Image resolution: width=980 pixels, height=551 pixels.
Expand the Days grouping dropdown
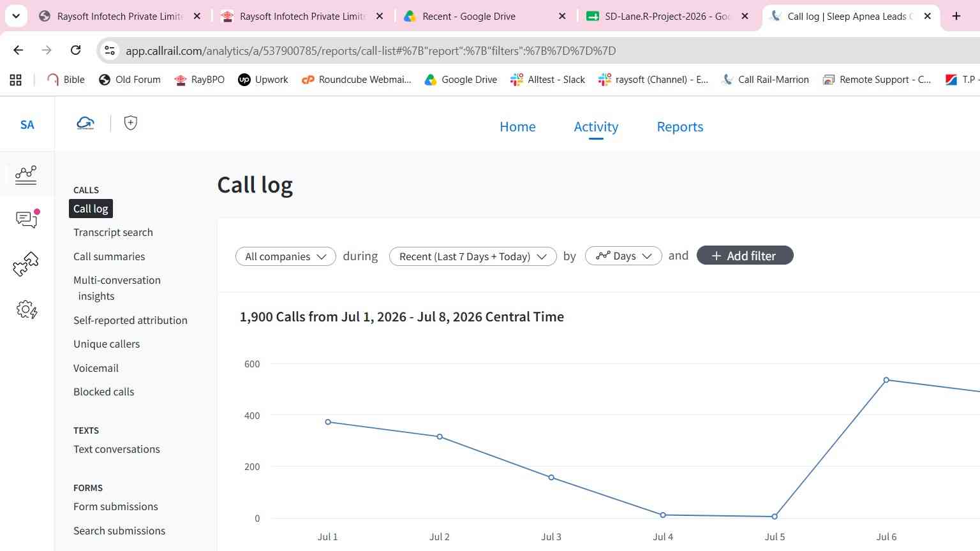623,256
